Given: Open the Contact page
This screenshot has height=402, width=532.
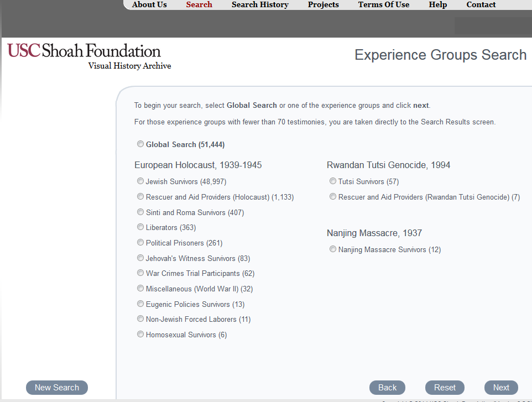Looking at the screenshot, I should point(481,4).
